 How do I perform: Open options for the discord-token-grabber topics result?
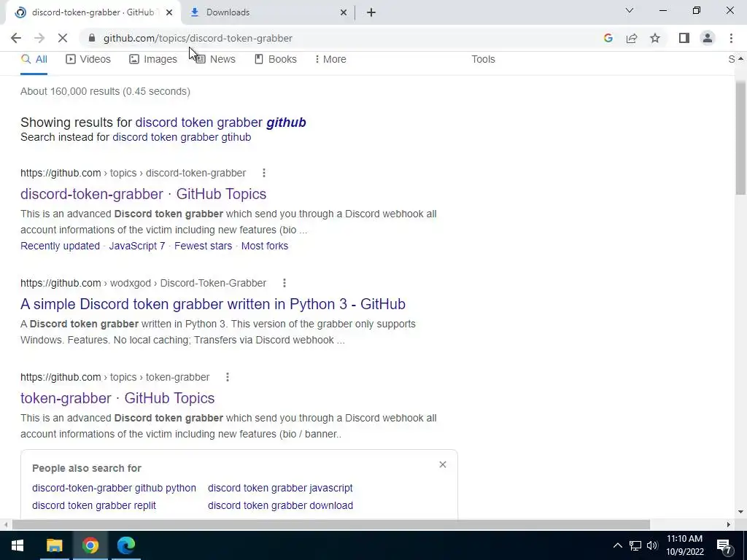coord(264,173)
